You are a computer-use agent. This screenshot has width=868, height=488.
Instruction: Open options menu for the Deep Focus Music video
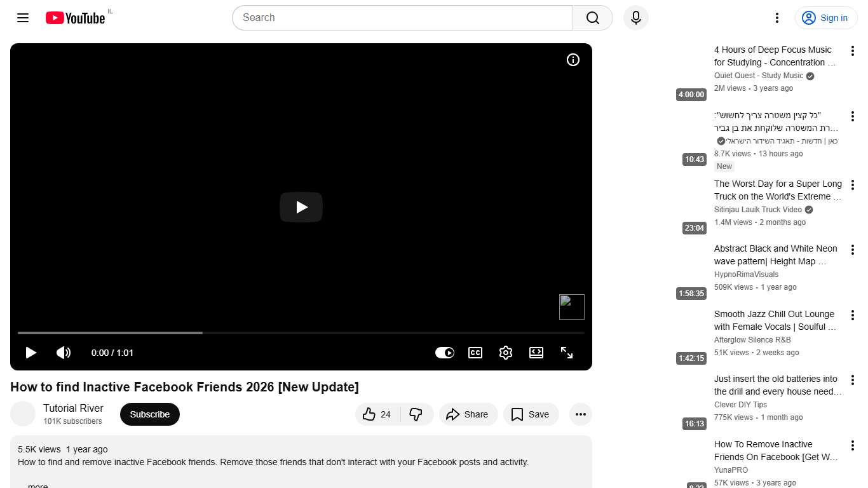[853, 50]
